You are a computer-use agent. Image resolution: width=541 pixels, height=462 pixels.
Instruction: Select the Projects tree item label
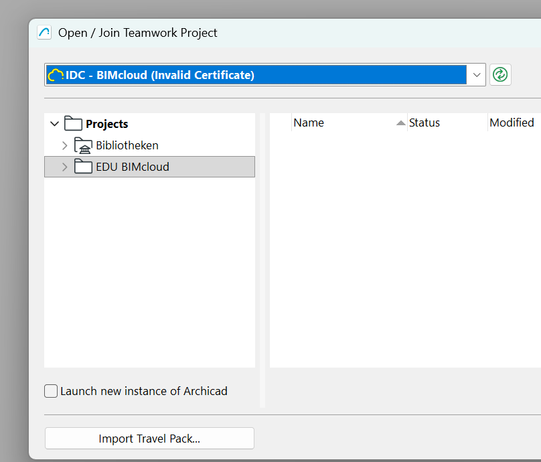click(107, 124)
